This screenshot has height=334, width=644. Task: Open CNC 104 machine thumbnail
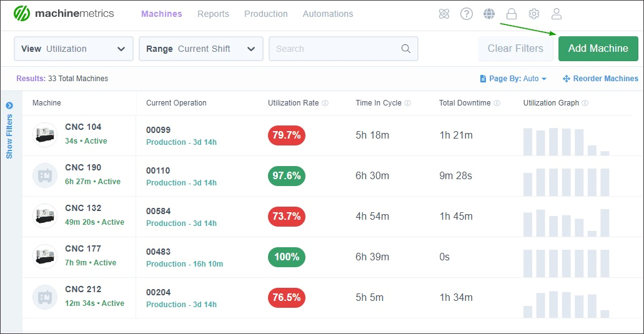(45, 135)
